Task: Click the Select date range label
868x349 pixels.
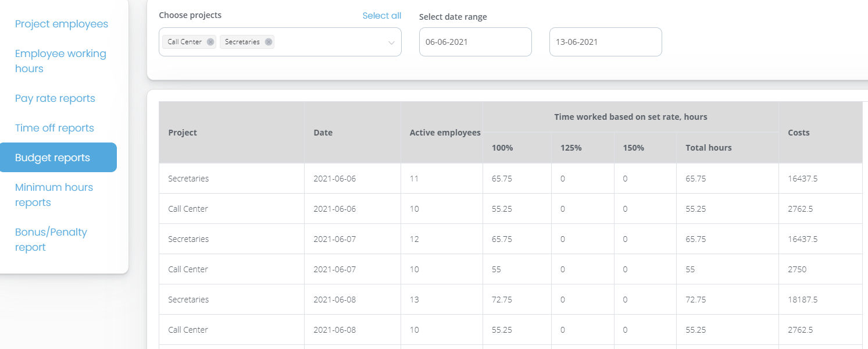Action: pyautogui.click(x=453, y=17)
